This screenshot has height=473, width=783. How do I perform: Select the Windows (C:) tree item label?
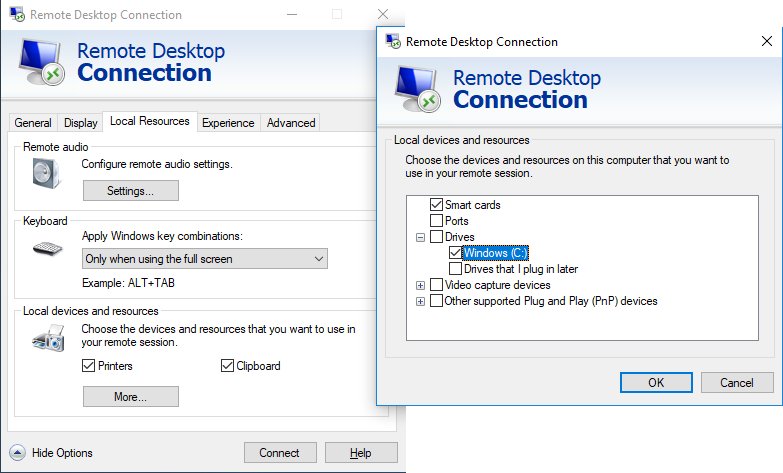pyautogui.click(x=495, y=253)
